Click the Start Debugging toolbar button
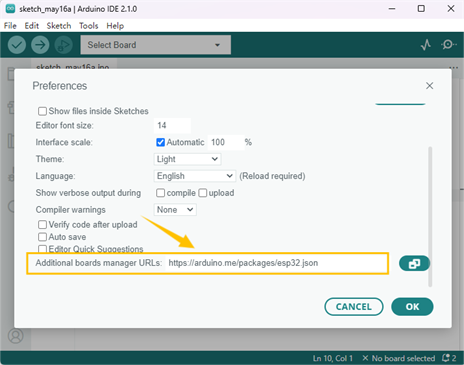The image size is (464, 365). coord(63,45)
